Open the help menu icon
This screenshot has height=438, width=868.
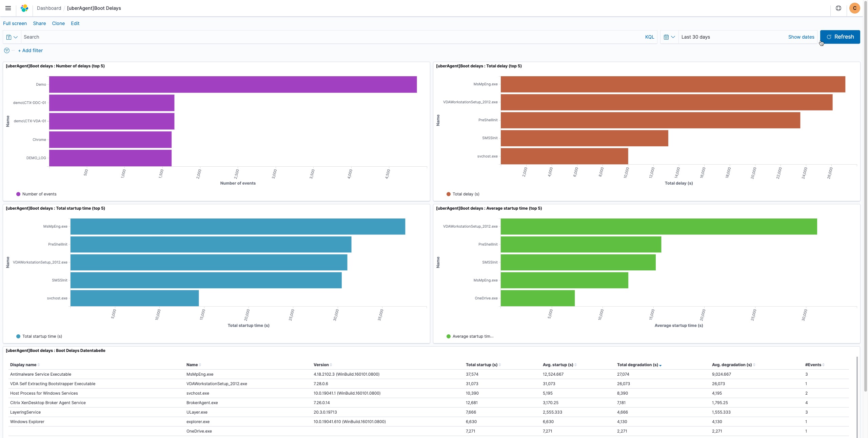coord(838,8)
